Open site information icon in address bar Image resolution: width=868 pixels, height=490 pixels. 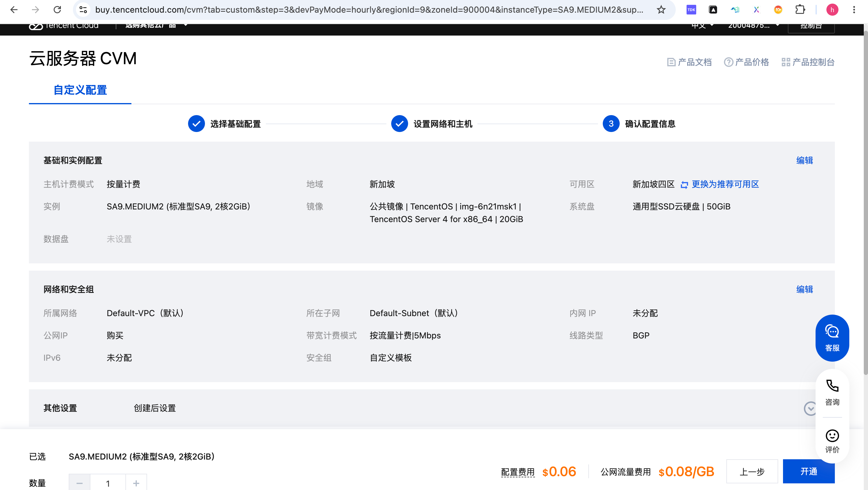click(83, 10)
